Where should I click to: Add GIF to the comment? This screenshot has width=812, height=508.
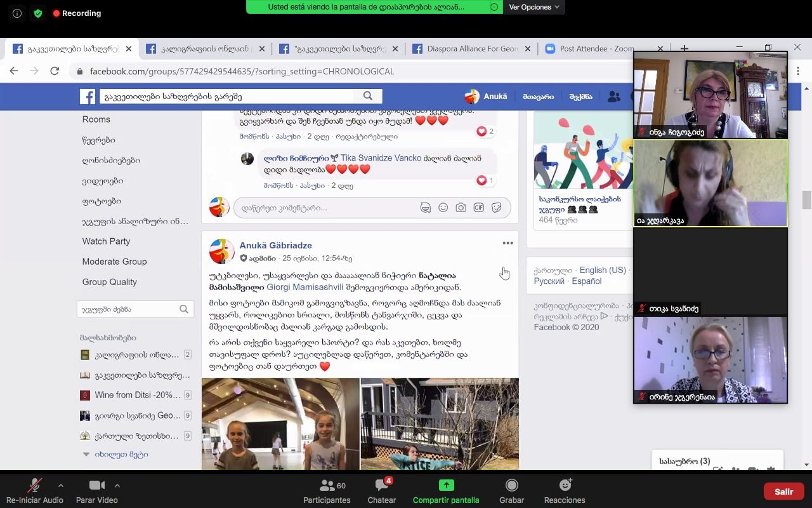(479, 208)
